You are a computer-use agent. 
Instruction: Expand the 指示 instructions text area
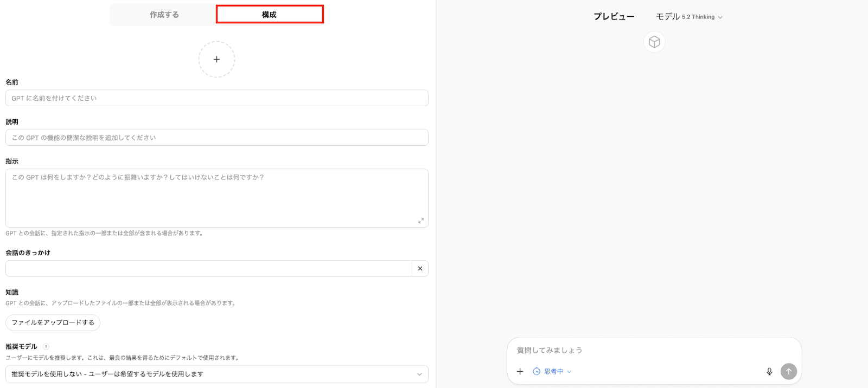click(x=421, y=221)
